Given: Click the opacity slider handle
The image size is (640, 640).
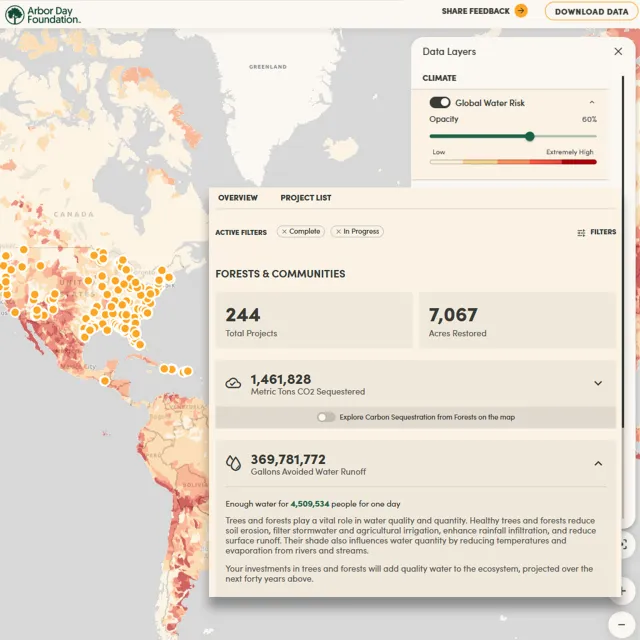Looking at the screenshot, I should pos(530,136).
